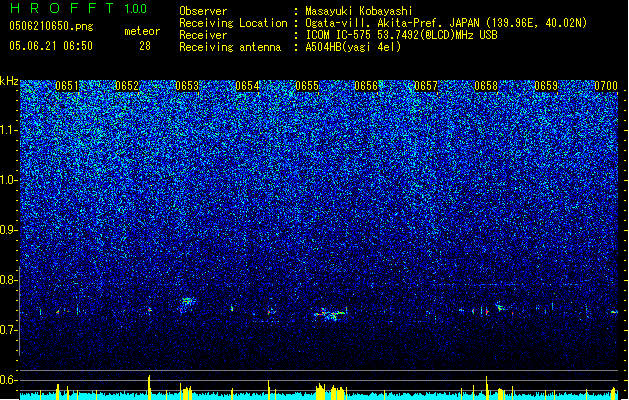
Task: Click the 0651 time marker
Action: tap(67, 86)
